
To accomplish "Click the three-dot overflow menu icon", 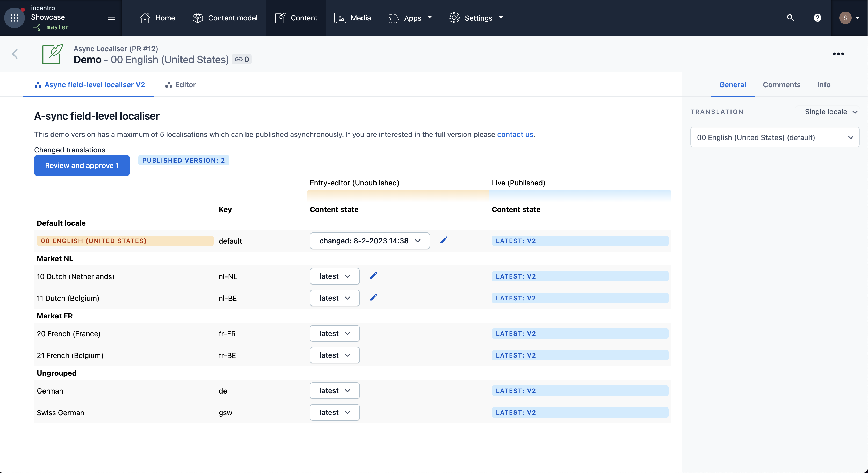I will 840,54.
